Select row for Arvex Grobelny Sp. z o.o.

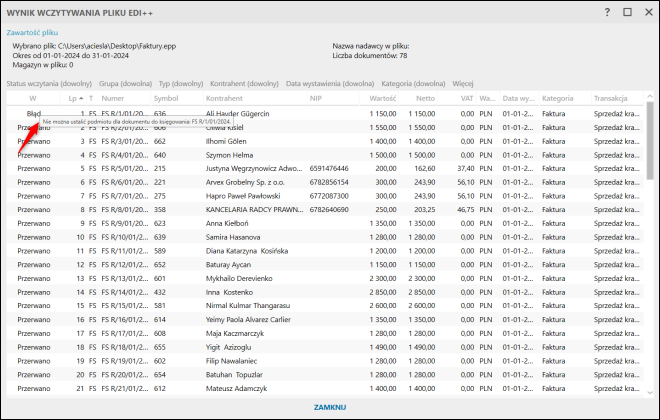(x=325, y=182)
